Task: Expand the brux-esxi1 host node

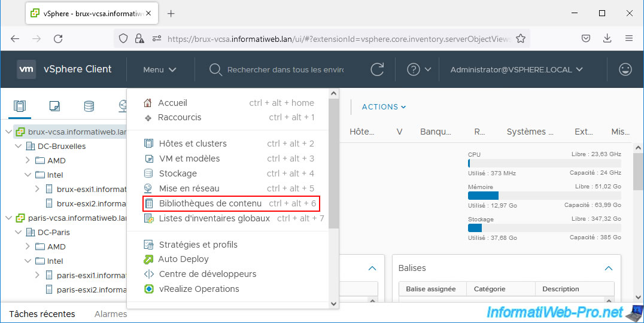Action: tap(37, 189)
